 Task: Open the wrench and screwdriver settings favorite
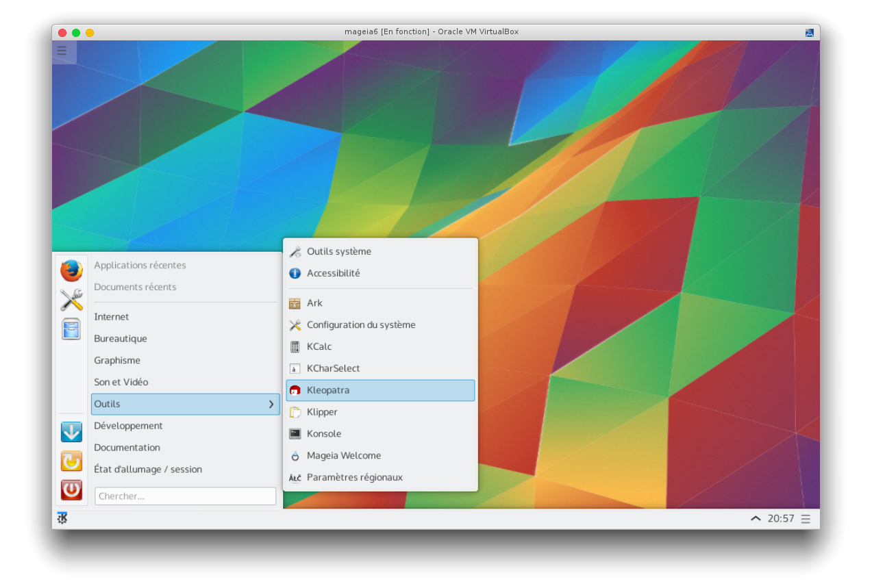point(71,300)
